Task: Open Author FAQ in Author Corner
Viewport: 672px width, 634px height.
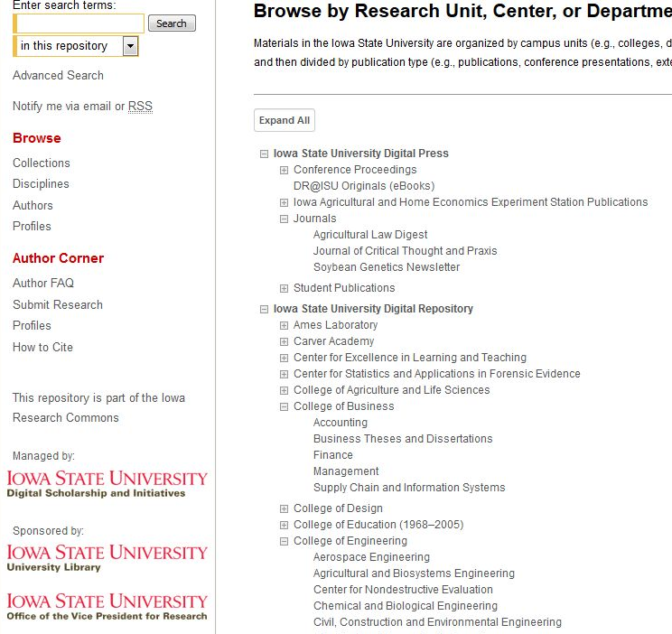Action: [43, 284]
